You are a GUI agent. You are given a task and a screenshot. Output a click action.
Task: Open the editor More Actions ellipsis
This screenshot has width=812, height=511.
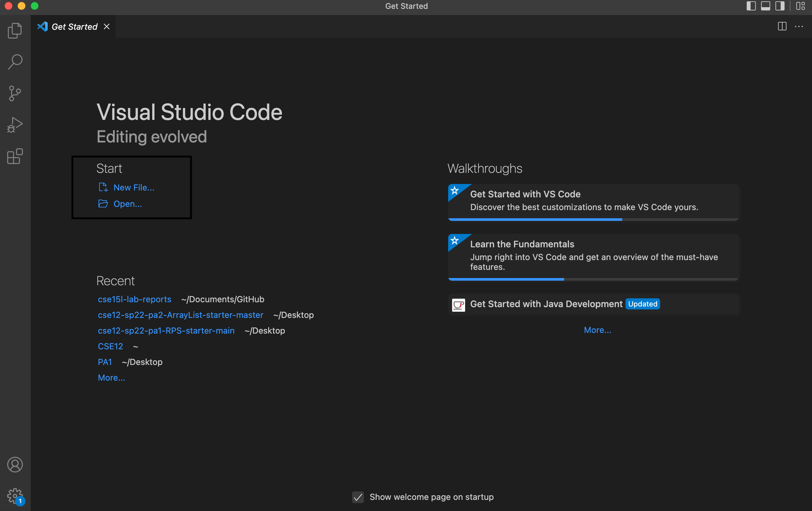[799, 26]
